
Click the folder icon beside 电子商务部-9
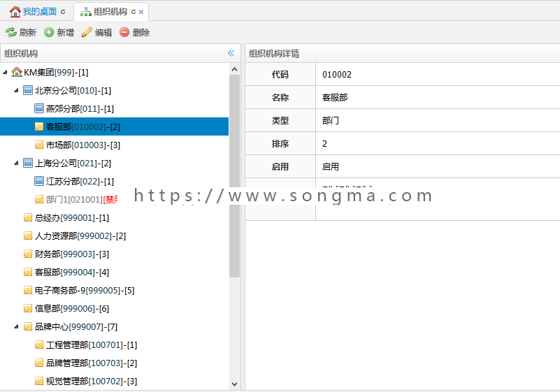[28, 290]
